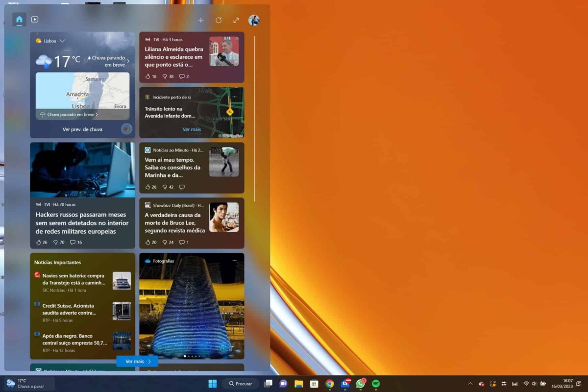
Task: Refresh the widgets feed
Action: 219,20
